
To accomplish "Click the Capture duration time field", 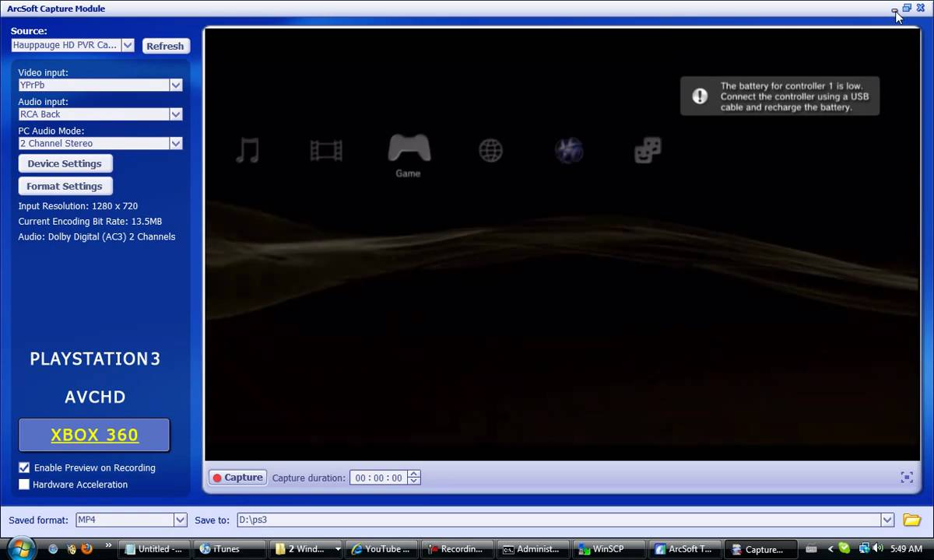I will pos(379,478).
